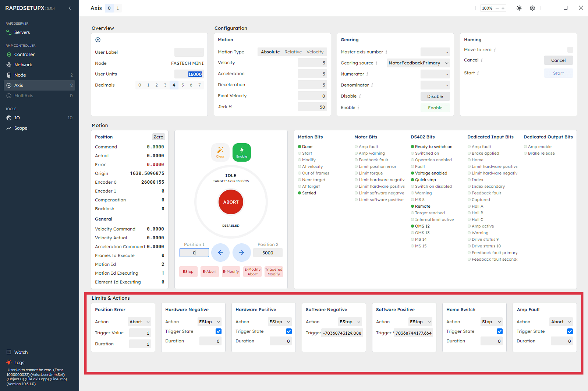This screenshot has width=588, height=391.
Task: Click the Logs bug icon
Action: click(9, 363)
